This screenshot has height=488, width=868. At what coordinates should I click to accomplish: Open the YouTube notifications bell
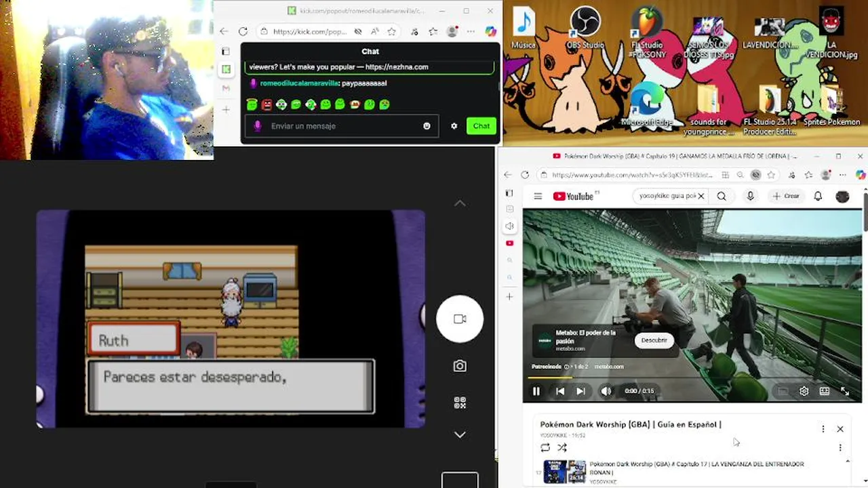(x=818, y=196)
